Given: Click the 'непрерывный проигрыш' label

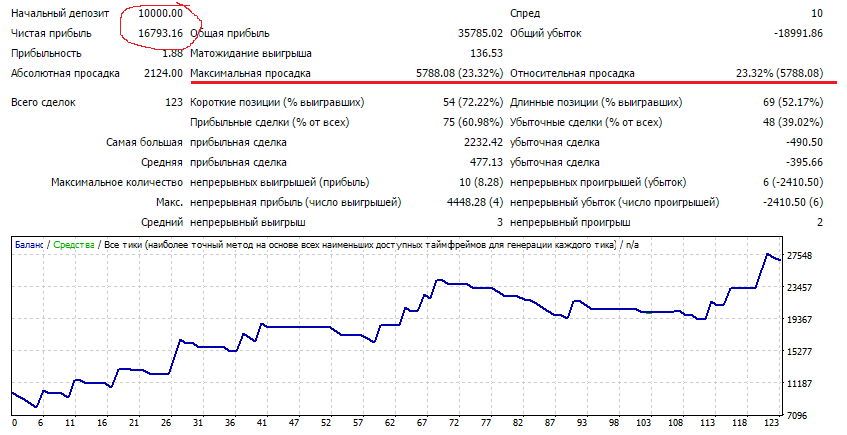Looking at the screenshot, I should [570, 222].
